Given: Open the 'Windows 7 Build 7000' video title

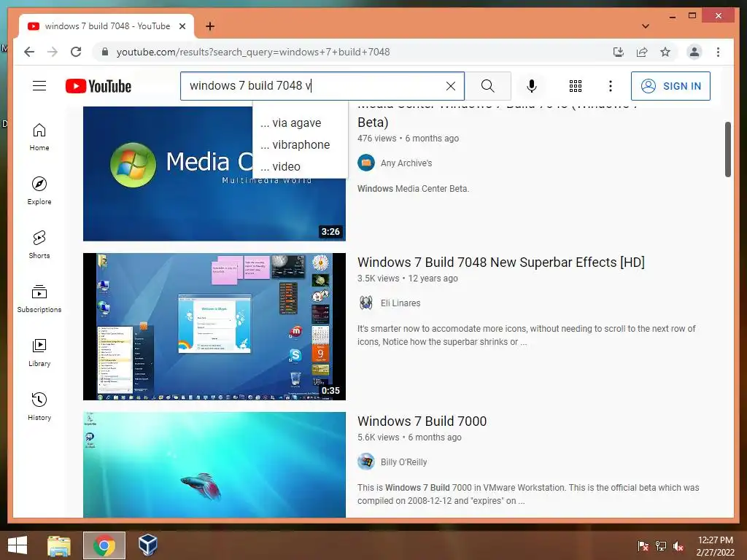Looking at the screenshot, I should (422, 421).
